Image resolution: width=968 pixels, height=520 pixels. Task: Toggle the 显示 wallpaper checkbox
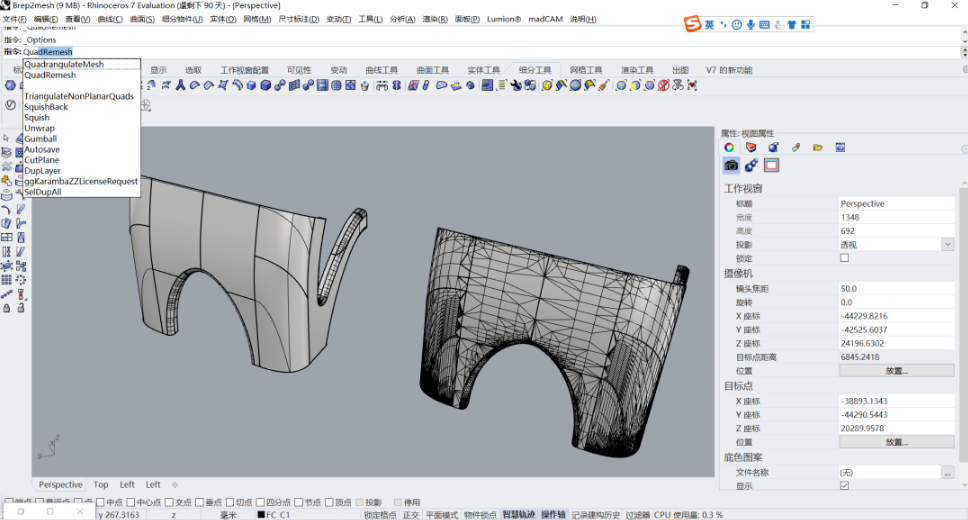pyautogui.click(x=845, y=485)
